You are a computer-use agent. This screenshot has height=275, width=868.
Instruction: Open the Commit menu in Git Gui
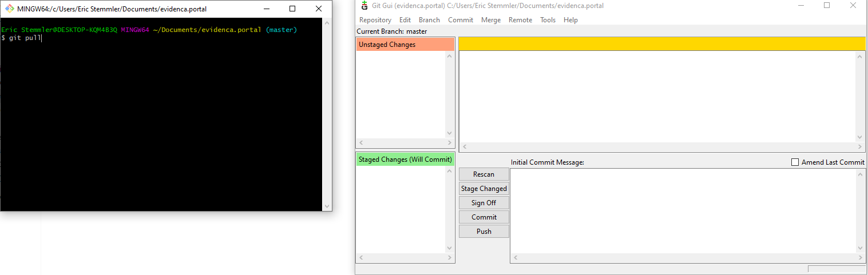click(460, 19)
